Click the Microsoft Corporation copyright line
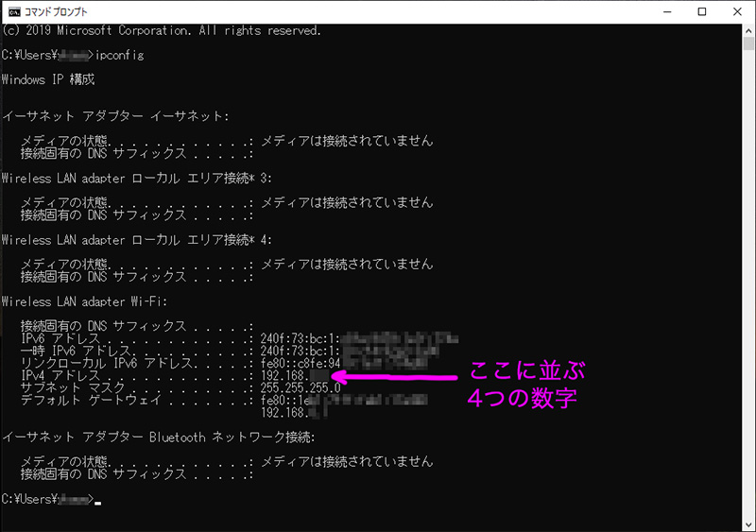Screen dimensions: 756x532 (x=161, y=31)
